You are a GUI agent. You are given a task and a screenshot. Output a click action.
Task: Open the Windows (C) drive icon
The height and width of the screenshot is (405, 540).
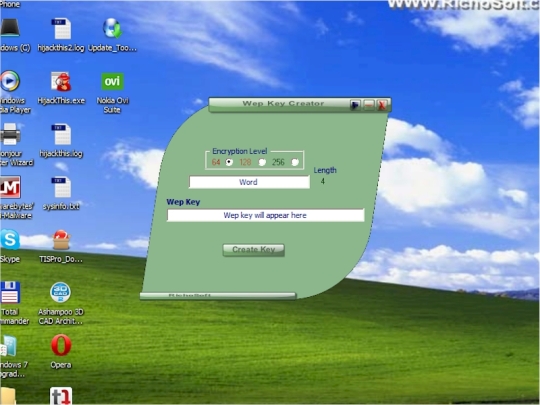[x=10, y=28]
